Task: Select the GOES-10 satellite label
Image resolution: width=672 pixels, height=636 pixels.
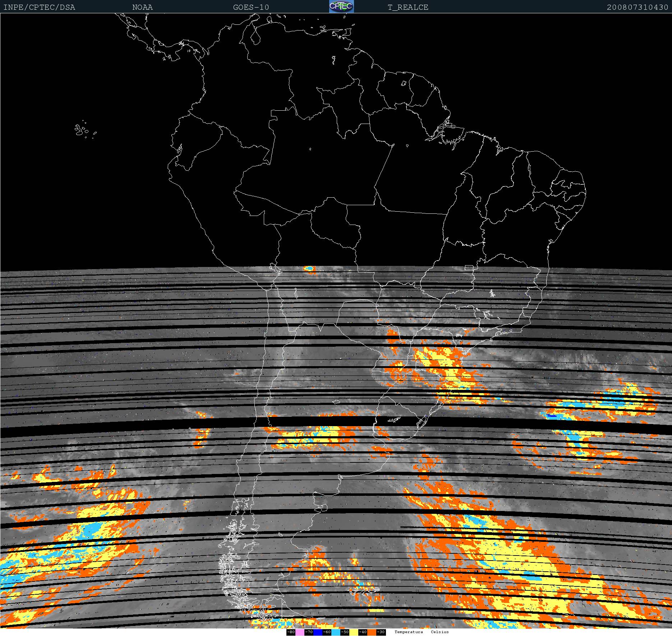Action: coord(251,7)
